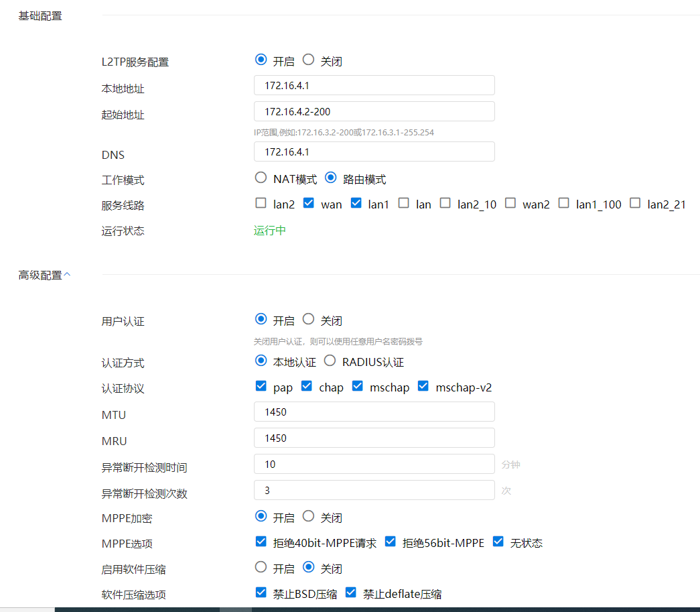
Task: Enable lan2_21 service line checkbox
Action: 635,203
